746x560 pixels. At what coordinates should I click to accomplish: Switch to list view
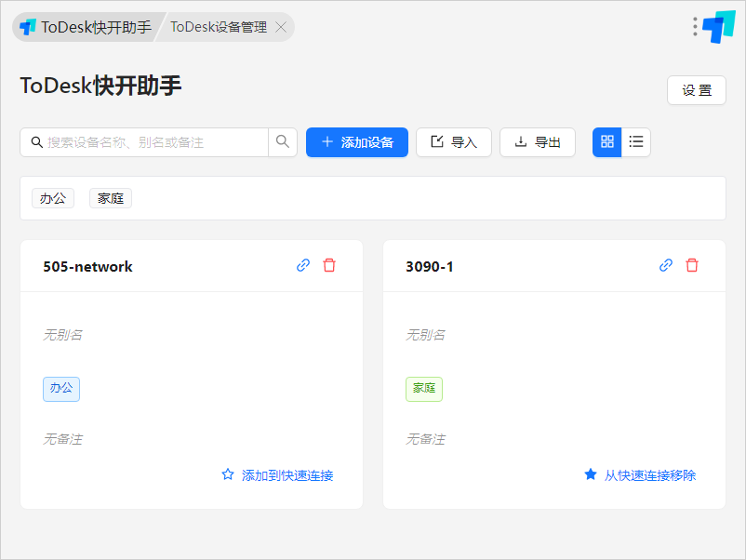pos(636,141)
